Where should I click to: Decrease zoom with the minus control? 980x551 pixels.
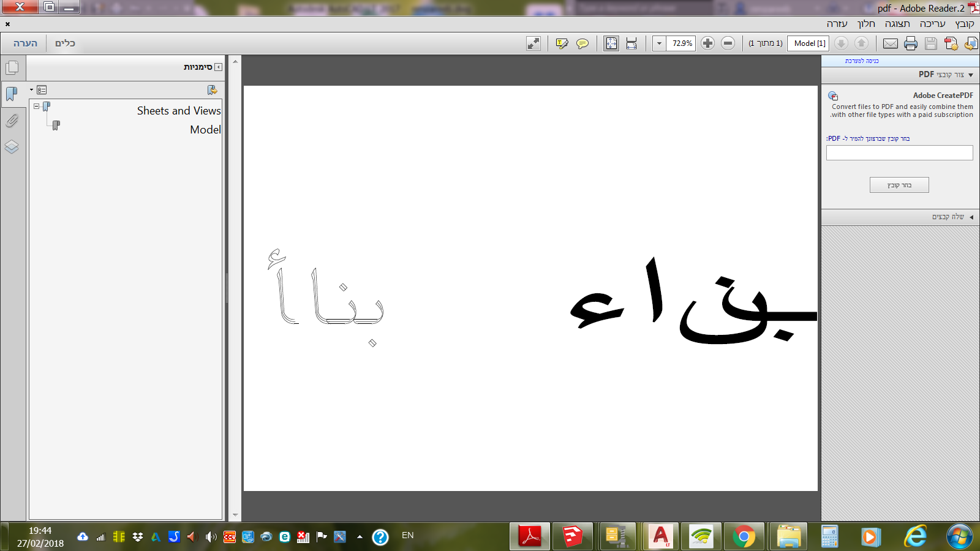(x=728, y=43)
